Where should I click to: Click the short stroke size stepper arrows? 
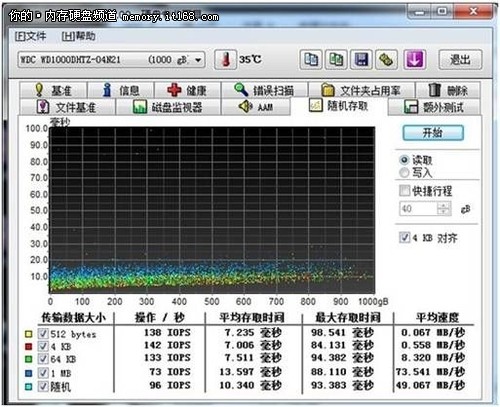point(443,209)
